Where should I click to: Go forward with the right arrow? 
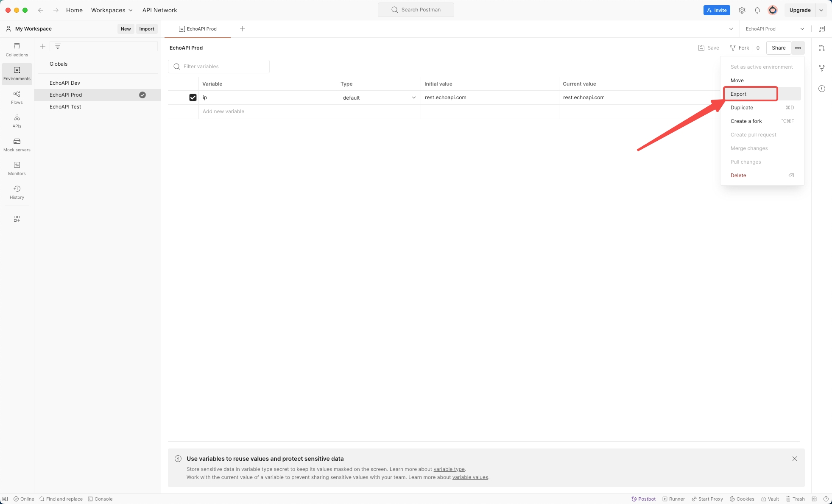56,10
